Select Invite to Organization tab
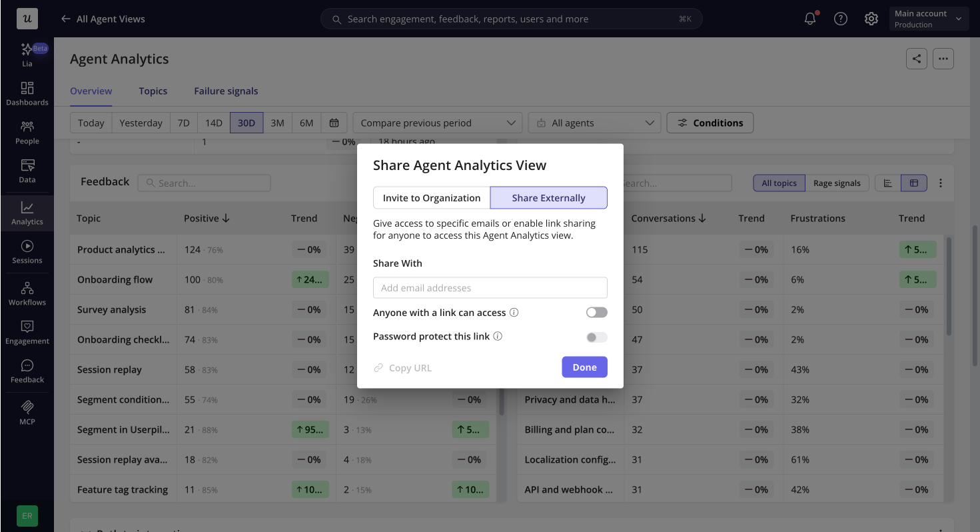 pyautogui.click(x=432, y=198)
